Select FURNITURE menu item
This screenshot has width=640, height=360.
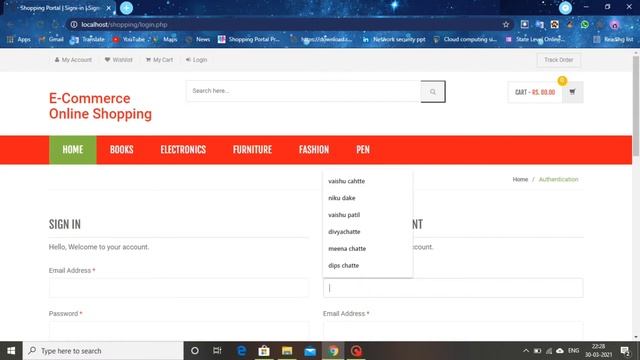252,150
